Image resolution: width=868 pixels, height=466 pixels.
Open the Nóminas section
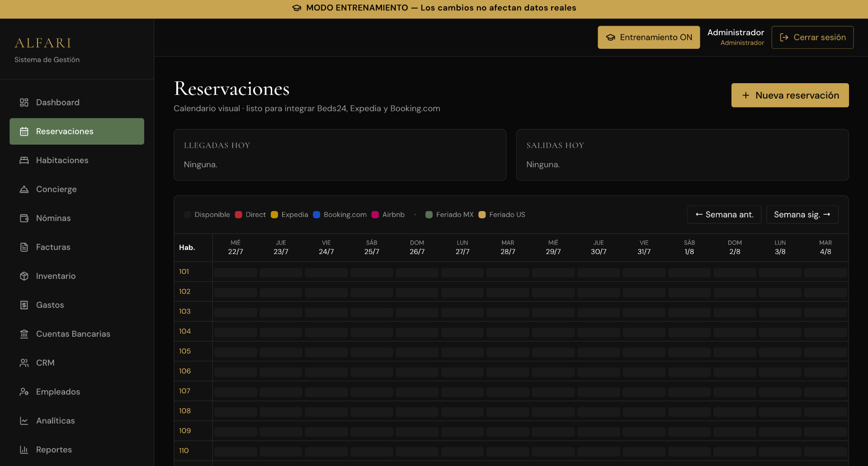[77, 218]
